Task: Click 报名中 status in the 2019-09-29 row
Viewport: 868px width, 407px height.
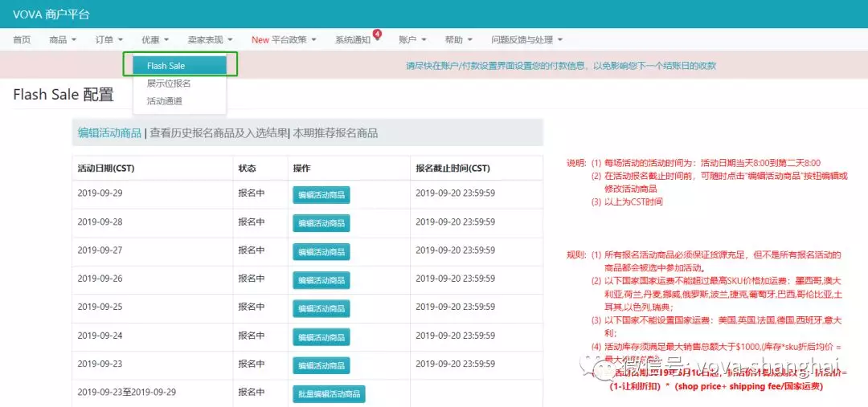Action: [252, 193]
